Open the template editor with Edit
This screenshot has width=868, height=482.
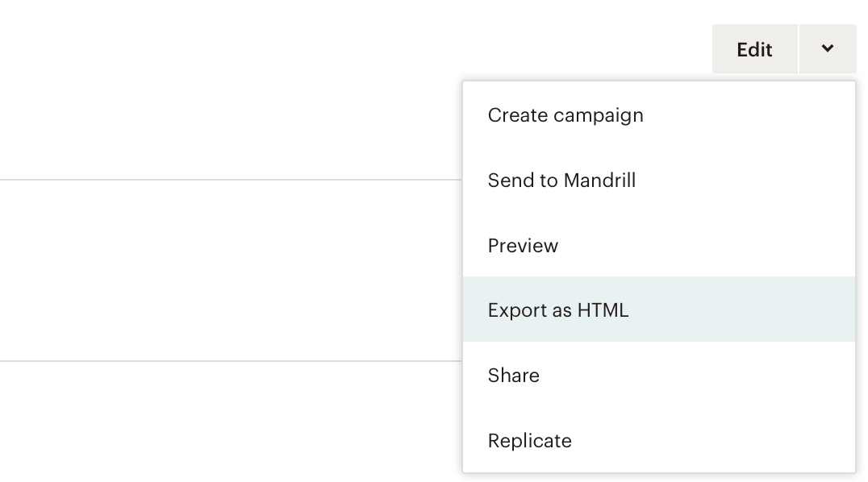click(754, 49)
